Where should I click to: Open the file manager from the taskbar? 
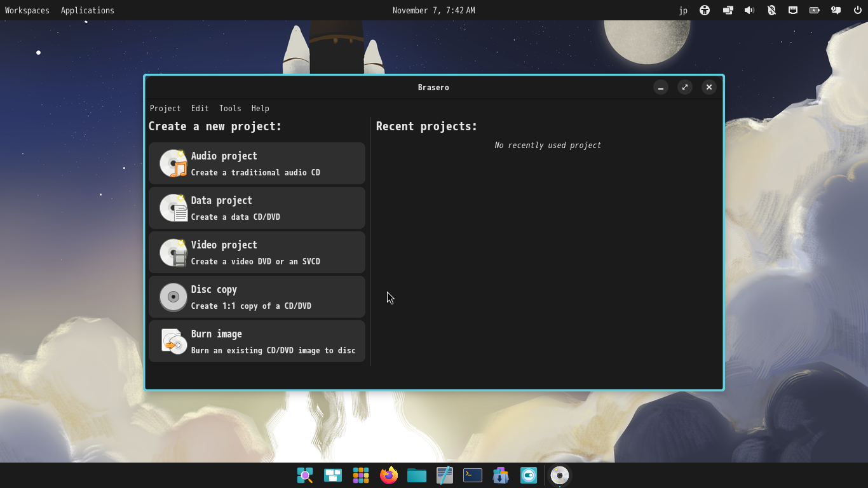click(416, 475)
